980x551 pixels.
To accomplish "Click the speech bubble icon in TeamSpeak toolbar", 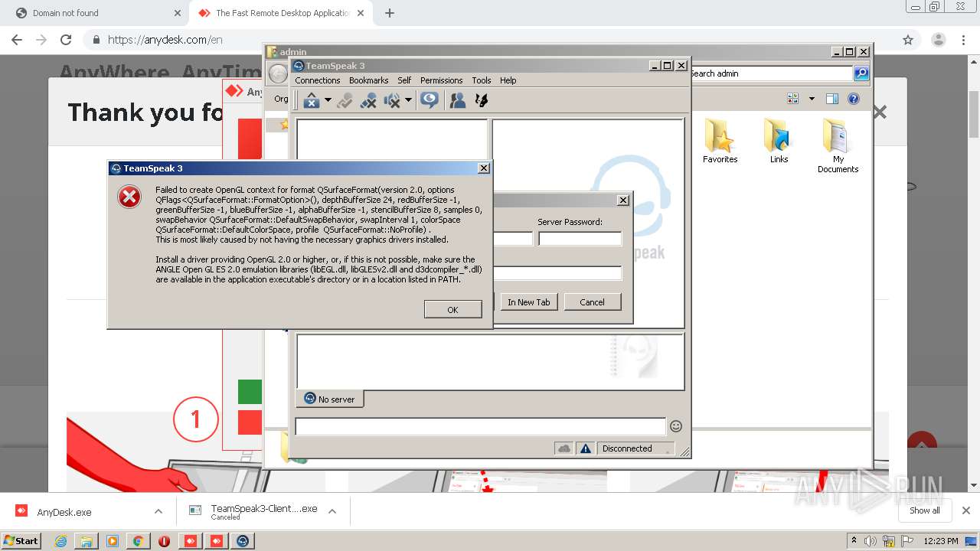I will (430, 100).
